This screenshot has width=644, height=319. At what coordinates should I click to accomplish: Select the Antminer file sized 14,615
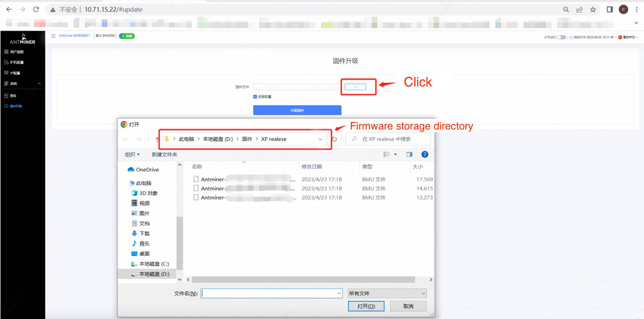(313, 188)
